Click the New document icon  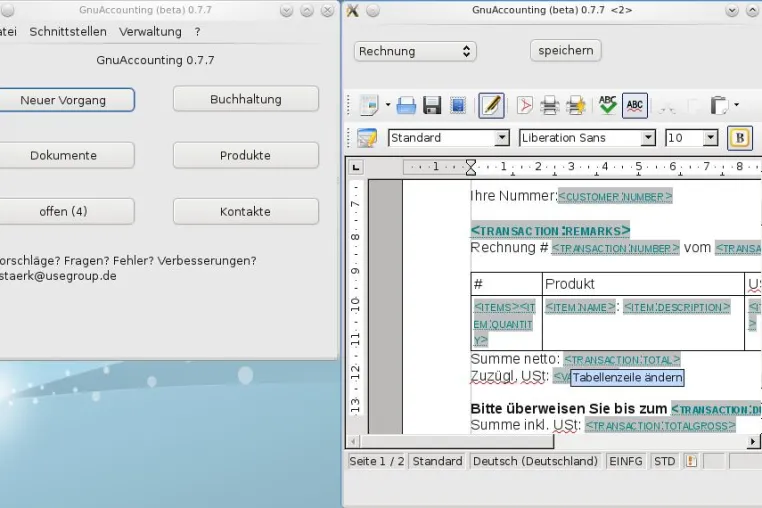(x=369, y=105)
